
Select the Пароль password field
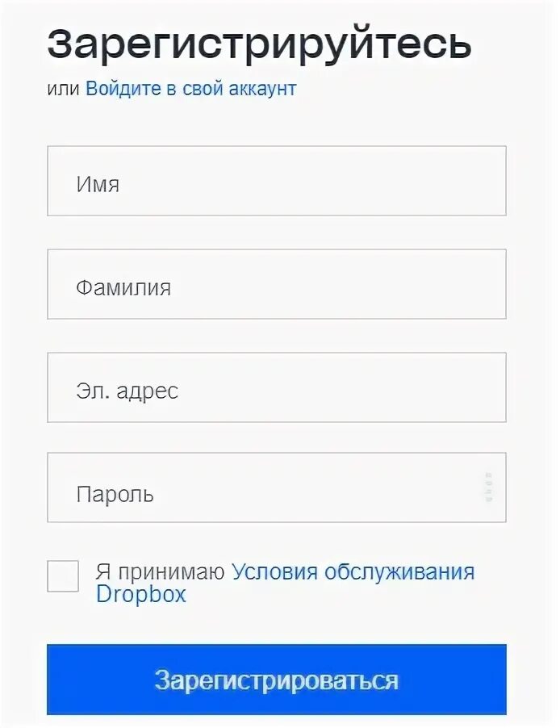[x=277, y=487]
